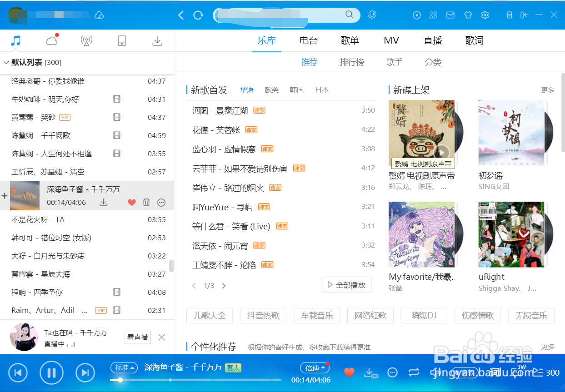This screenshot has width=565, height=392.
Task: Click the 全部播放 button
Action: pos(347,285)
